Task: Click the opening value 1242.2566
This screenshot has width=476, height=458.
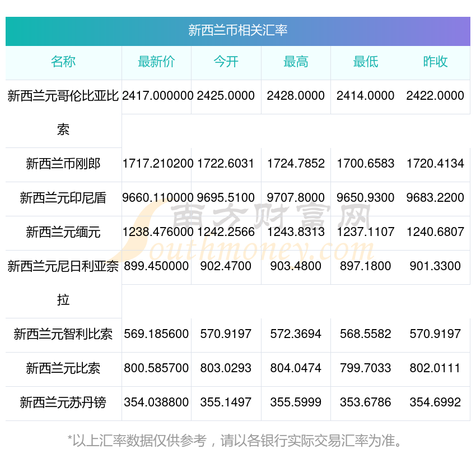Action: coord(226,232)
